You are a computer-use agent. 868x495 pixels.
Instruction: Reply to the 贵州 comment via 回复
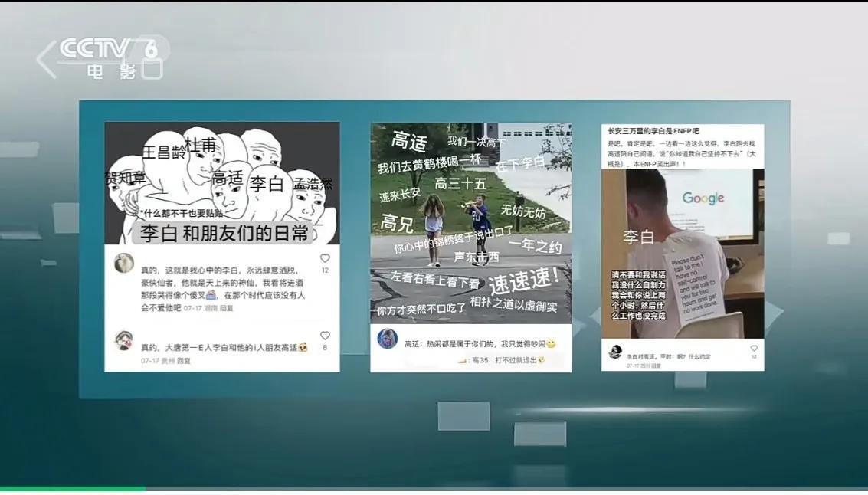click(184, 360)
